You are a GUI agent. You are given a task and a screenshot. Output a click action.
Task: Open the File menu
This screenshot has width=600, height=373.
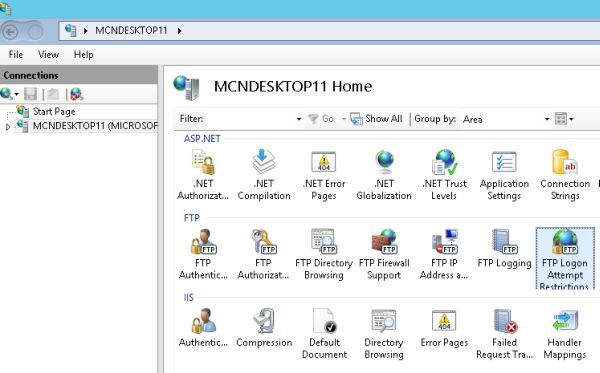coord(16,55)
